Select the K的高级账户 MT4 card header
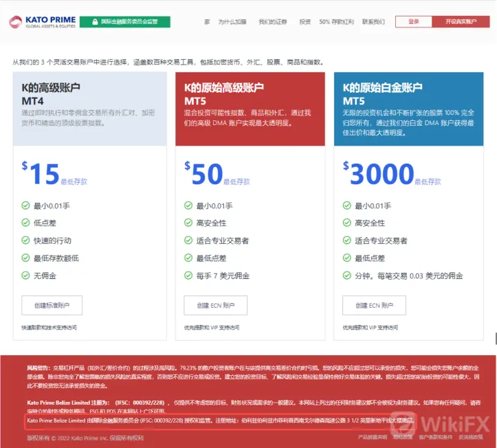 [89, 109]
